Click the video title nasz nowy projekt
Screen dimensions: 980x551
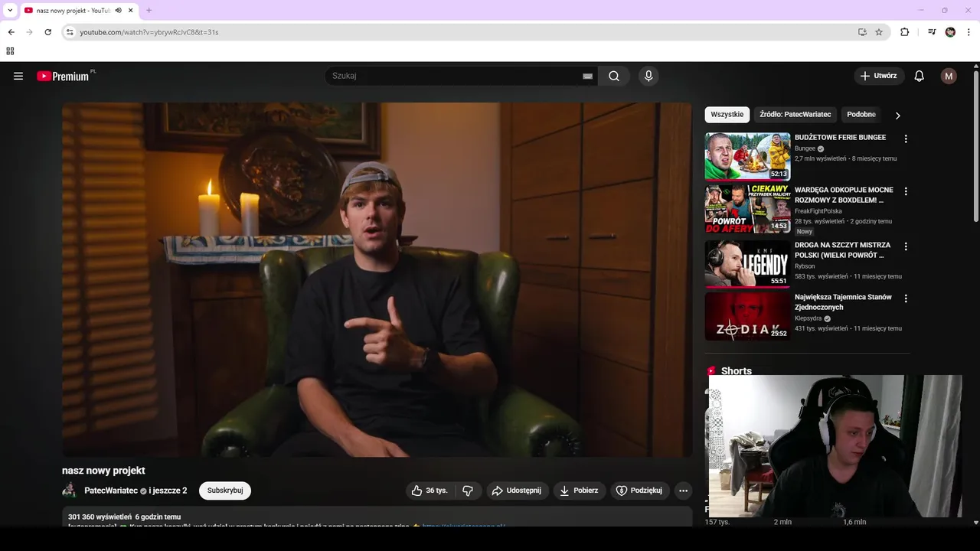click(x=103, y=471)
